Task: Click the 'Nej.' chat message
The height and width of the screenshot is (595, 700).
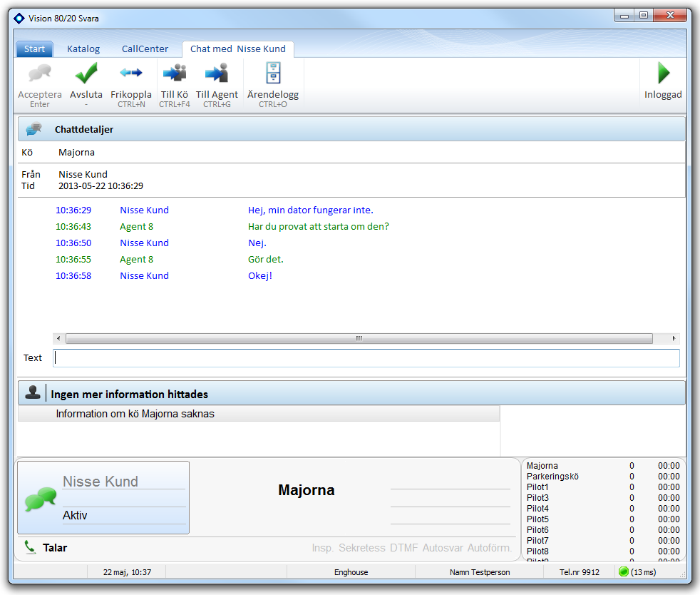Action: pos(257,243)
